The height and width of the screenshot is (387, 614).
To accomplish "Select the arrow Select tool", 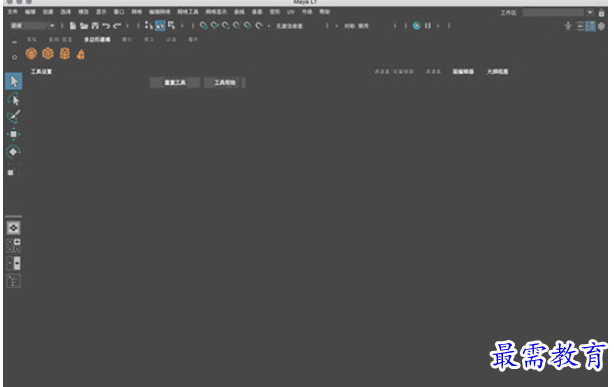I will tap(14, 81).
